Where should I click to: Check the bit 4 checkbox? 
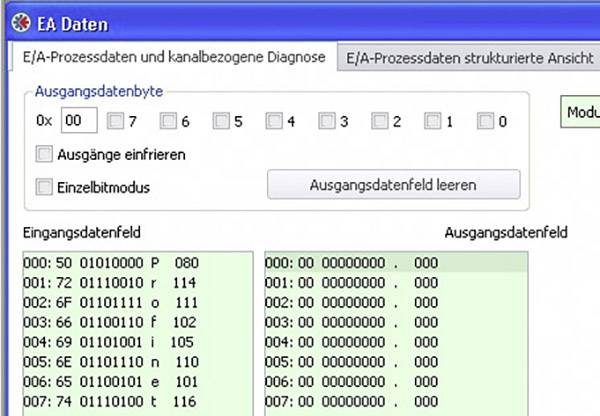click(x=275, y=122)
